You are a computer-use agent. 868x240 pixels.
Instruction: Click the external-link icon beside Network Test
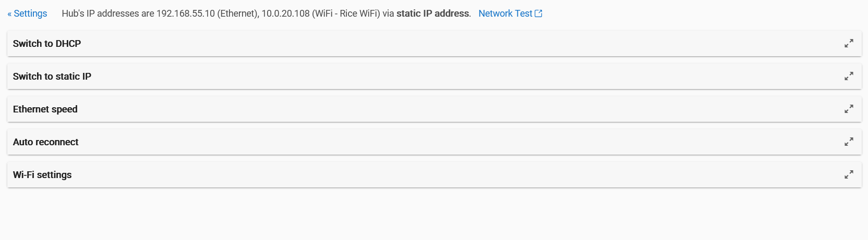539,14
